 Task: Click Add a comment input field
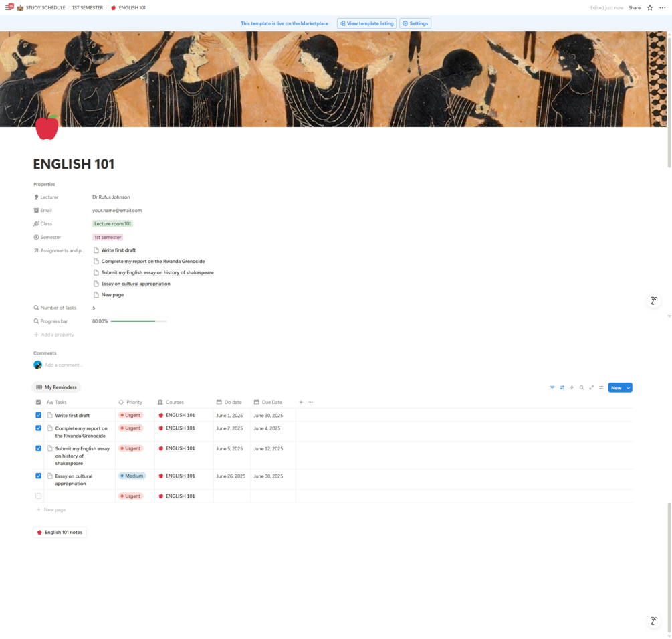point(64,365)
